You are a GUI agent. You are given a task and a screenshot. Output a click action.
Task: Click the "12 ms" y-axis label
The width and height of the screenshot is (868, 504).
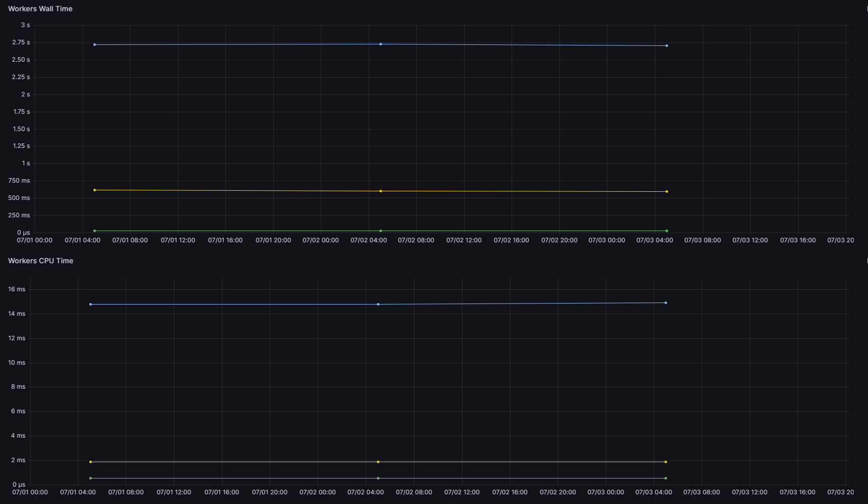tap(17, 338)
